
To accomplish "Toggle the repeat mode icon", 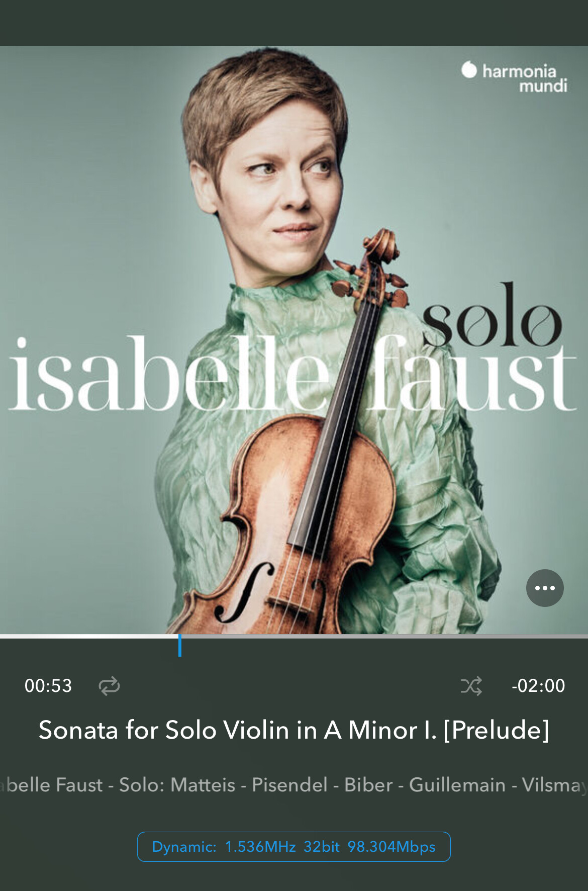I will 109,686.
